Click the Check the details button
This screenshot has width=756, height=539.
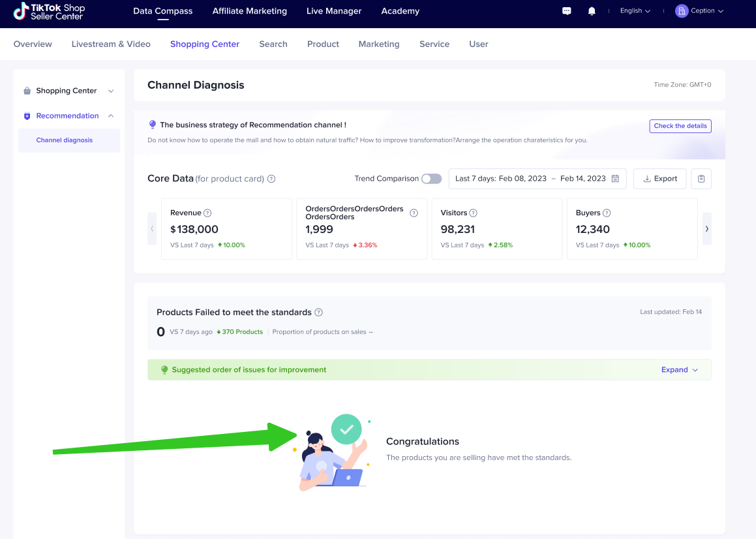click(x=680, y=126)
